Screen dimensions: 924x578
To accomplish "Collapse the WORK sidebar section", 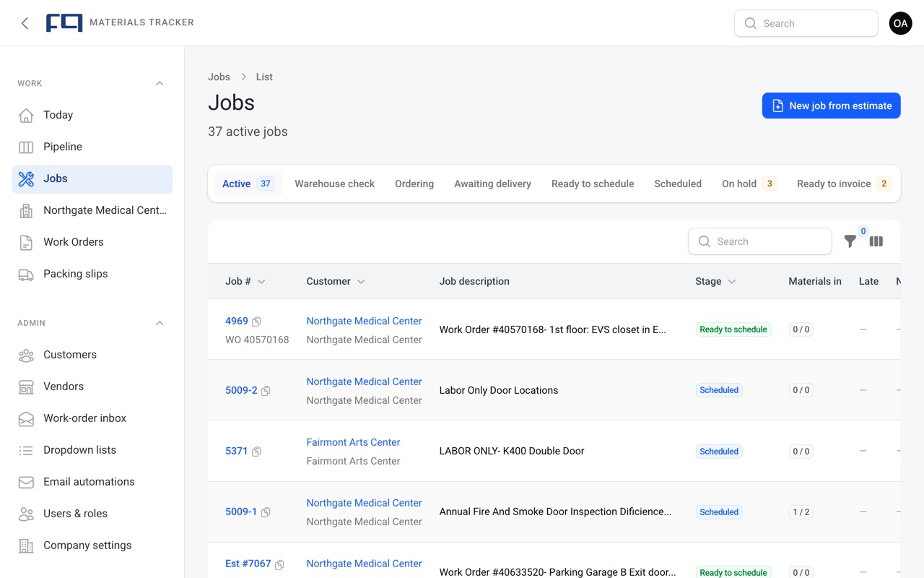I will (x=160, y=83).
